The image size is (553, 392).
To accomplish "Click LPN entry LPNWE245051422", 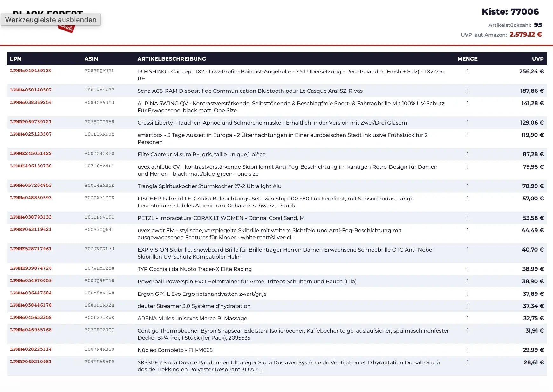I will coord(31,154).
